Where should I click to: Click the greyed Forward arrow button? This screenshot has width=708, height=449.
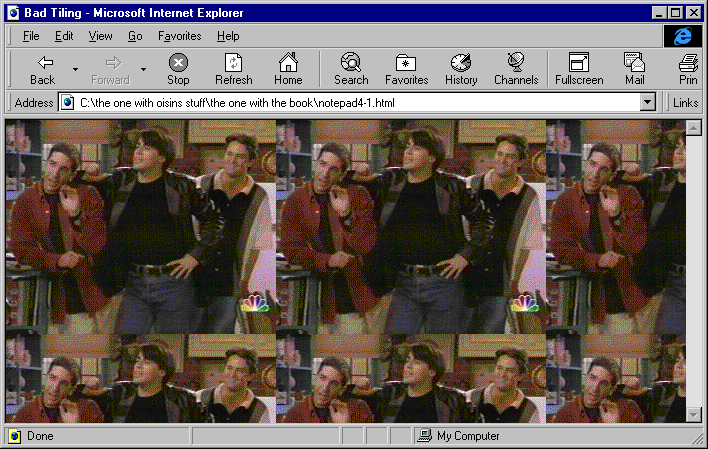click(111, 69)
